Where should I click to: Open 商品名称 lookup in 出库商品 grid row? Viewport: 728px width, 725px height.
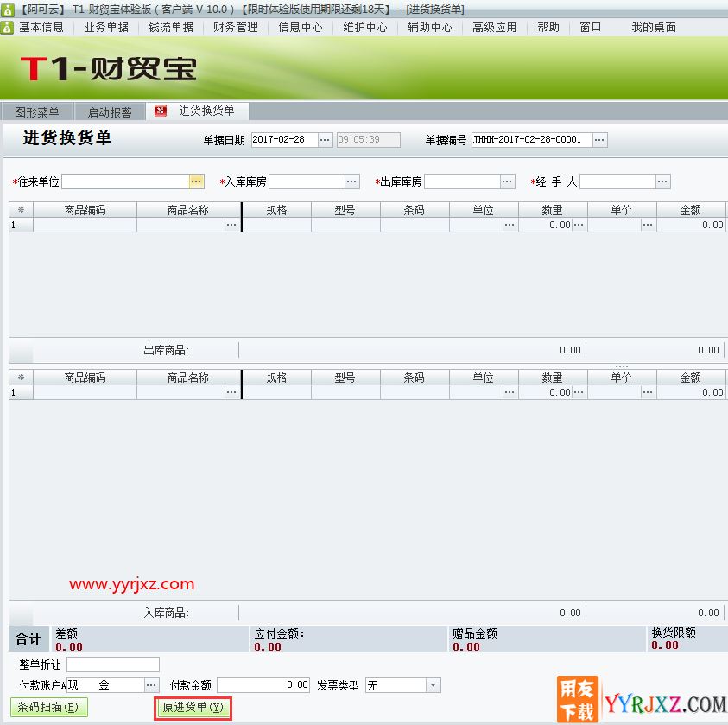231,225
